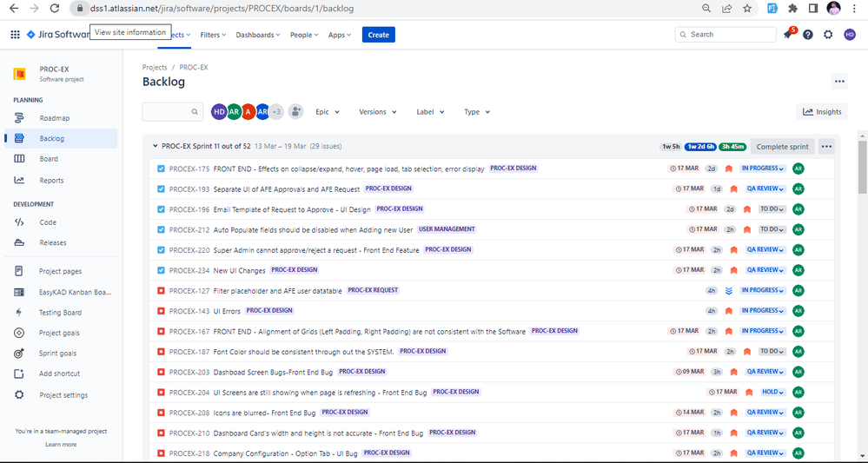The height and width of the screenshot is (463, 868).
Task: Open the Insights button
Action: tap(822, 112)
